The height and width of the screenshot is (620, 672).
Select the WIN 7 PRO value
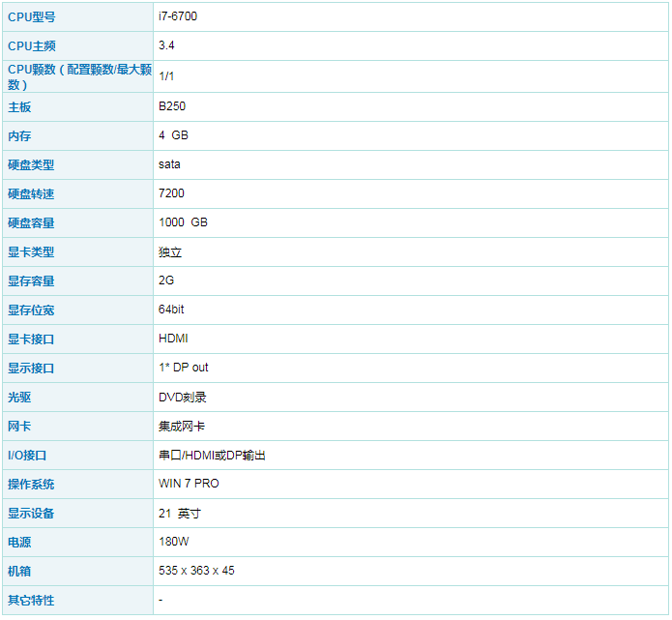[189, 484]
